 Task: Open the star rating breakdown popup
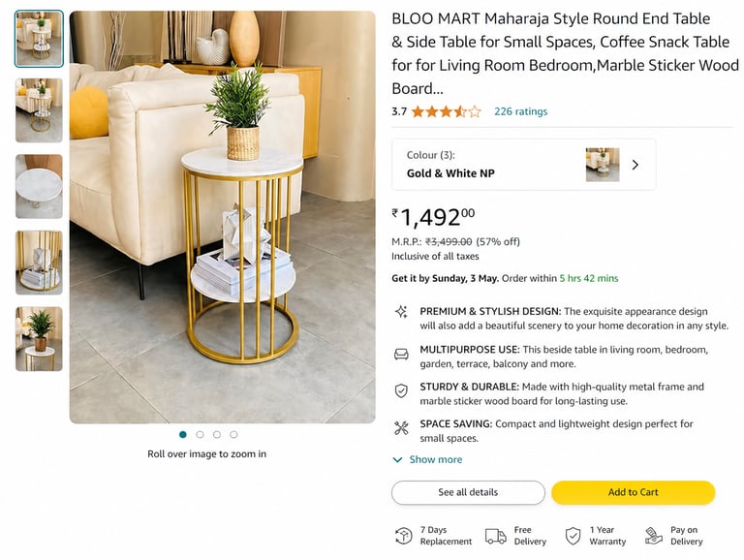point(446,111)
